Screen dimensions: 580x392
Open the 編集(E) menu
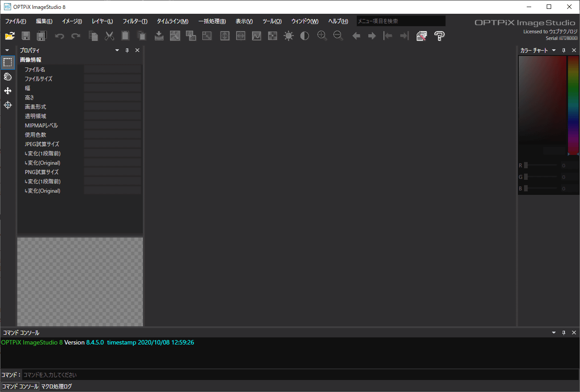44,21
